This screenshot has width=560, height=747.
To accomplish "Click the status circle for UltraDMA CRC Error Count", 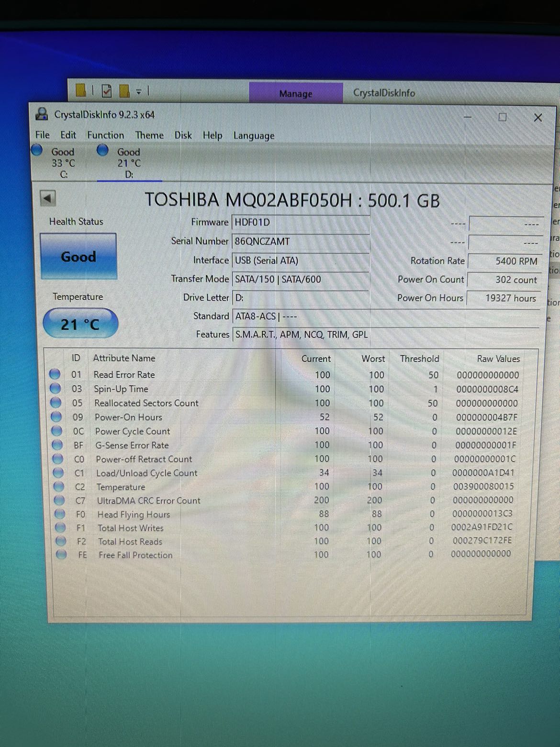I will (x=59, y=500).
